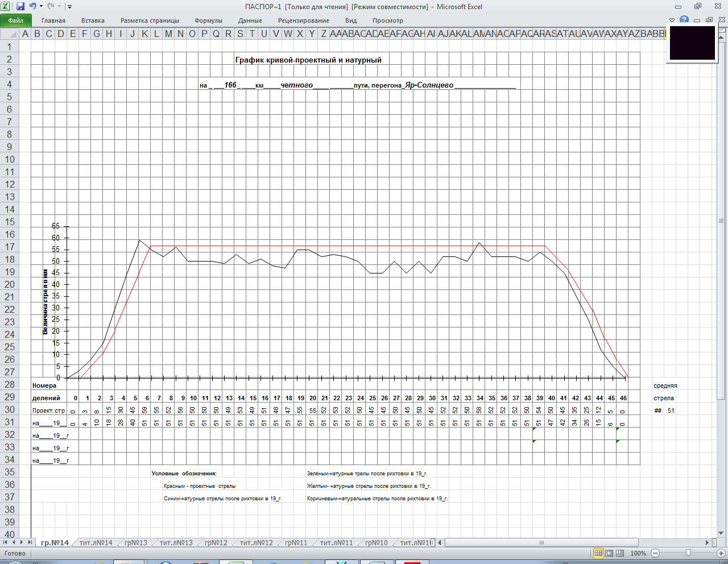The image size is (728, 564).
Task: Switch to Page Layout view icon
Action: 609,553
